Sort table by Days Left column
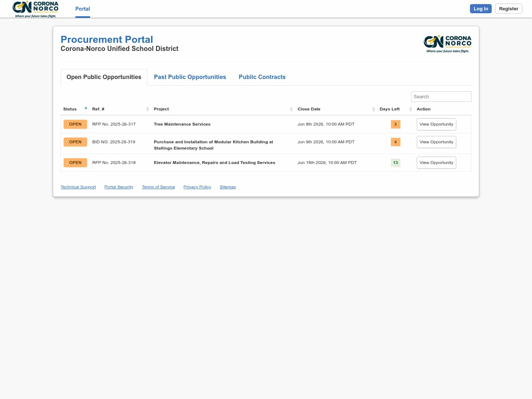The width and height of the screenshot is (532, 399). (x=396, y=109)
